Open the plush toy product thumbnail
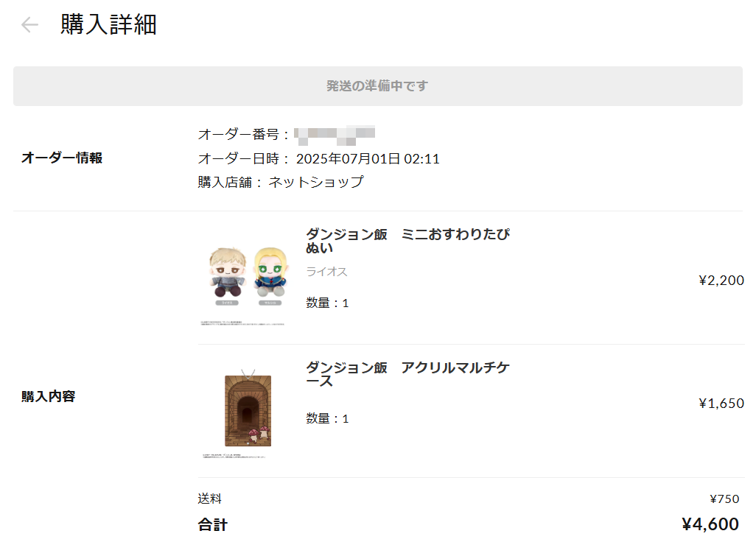Image resolution: width=756 pixels, height=542 pixels. (248, 278)
